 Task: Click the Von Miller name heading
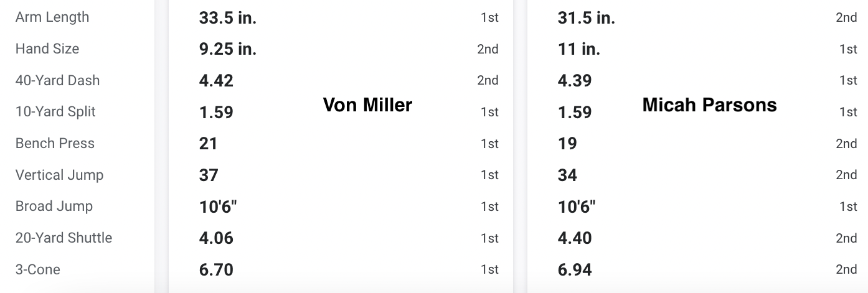tap(367, 105)
